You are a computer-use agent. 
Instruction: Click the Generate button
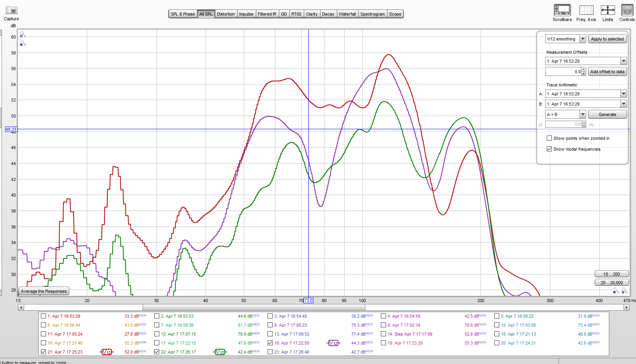[x=607, y=114]
